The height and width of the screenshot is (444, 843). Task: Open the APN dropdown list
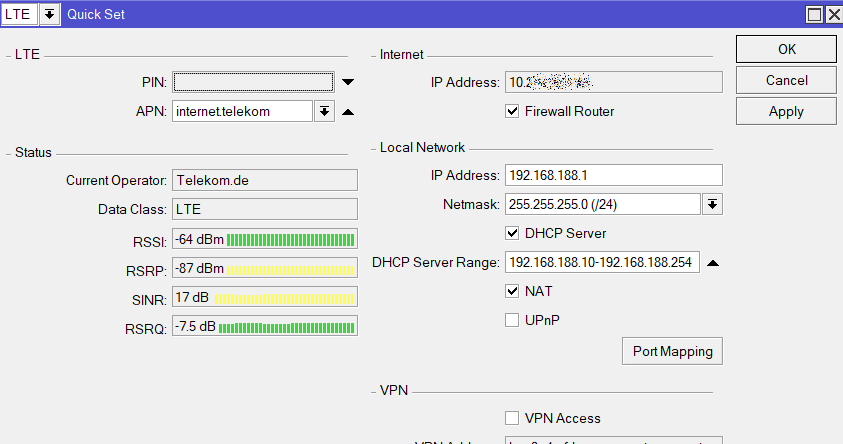pos(324,111)
